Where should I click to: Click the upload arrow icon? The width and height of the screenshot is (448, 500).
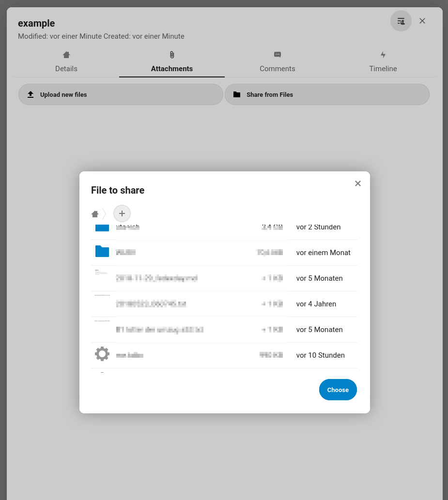(31, 94)
